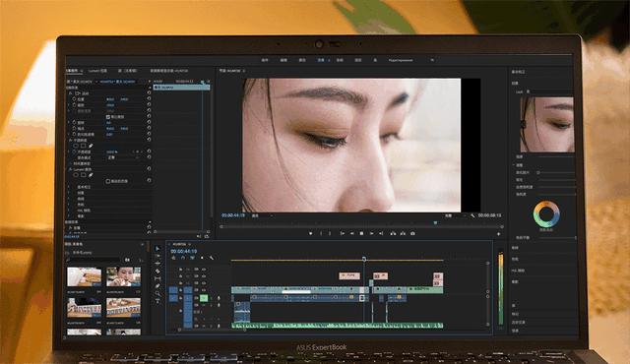
Task: Open the HSL Secondary section in Lumetri panel
Action: [x=519, y=271]
